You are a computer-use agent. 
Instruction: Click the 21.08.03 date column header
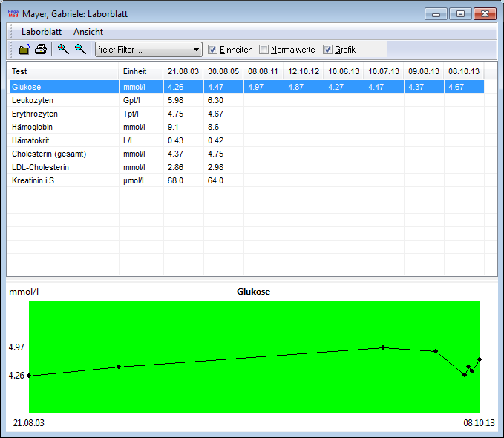(x=183, y=71)
